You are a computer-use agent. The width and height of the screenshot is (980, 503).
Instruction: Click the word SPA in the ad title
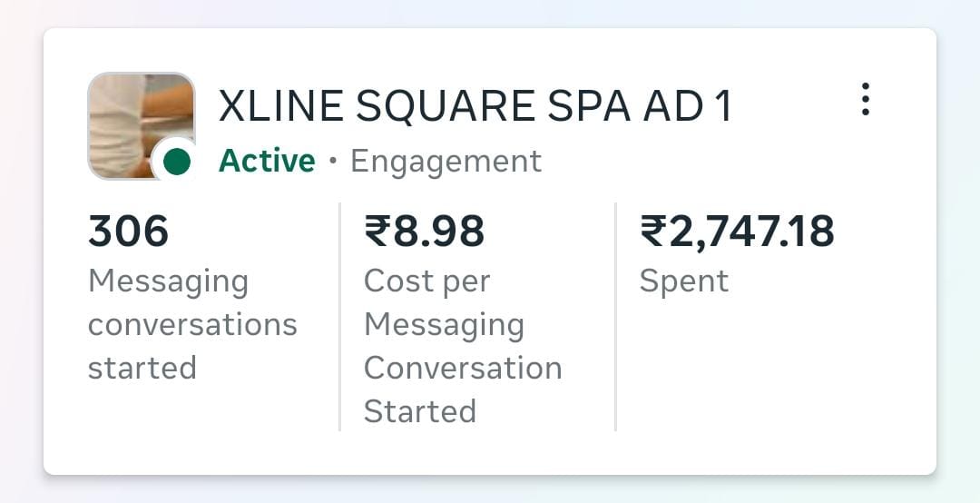(x=586, y=107)
